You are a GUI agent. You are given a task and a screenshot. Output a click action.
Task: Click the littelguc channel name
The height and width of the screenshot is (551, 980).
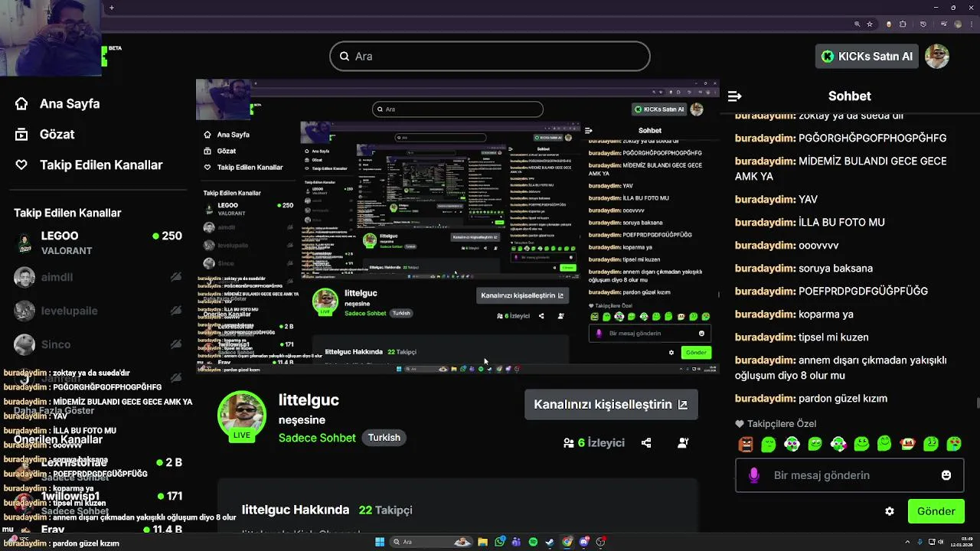(309, 399)
